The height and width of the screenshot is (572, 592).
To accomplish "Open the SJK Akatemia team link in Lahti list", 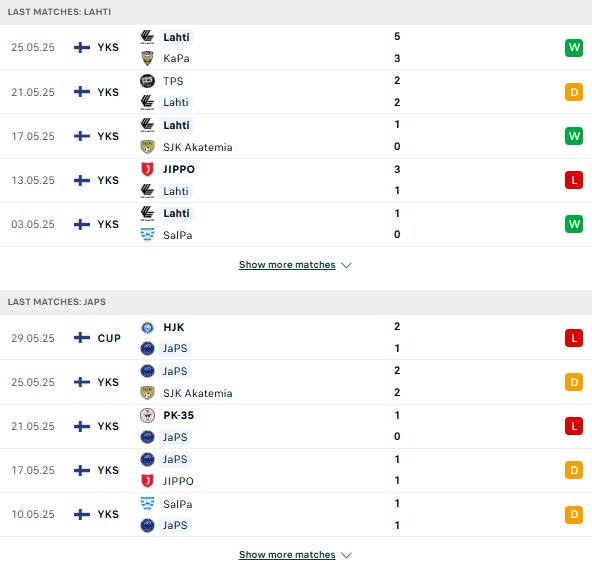I will point(197,147).
